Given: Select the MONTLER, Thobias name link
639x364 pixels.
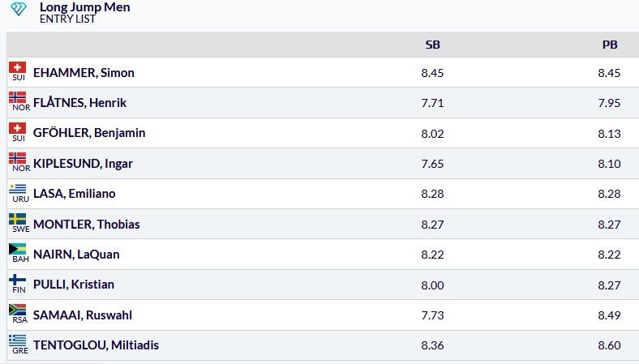Looking at the screenshot, I should tap(87, 225).
